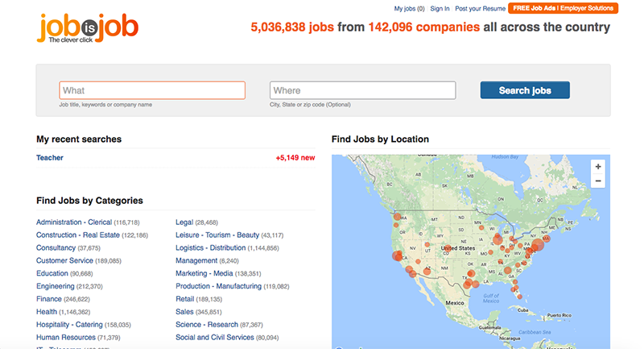Click the job marker near Washington state
Screen dimensions: 644x349
[397, 217]
